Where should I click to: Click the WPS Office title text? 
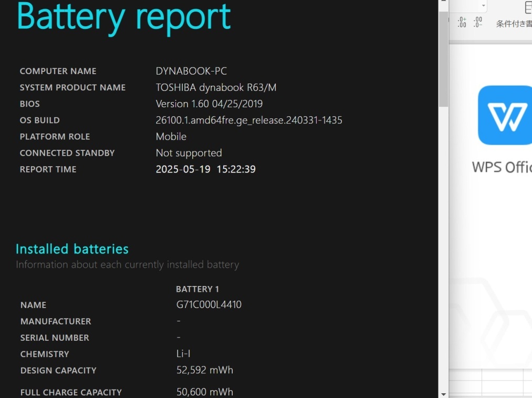point(502,167)
